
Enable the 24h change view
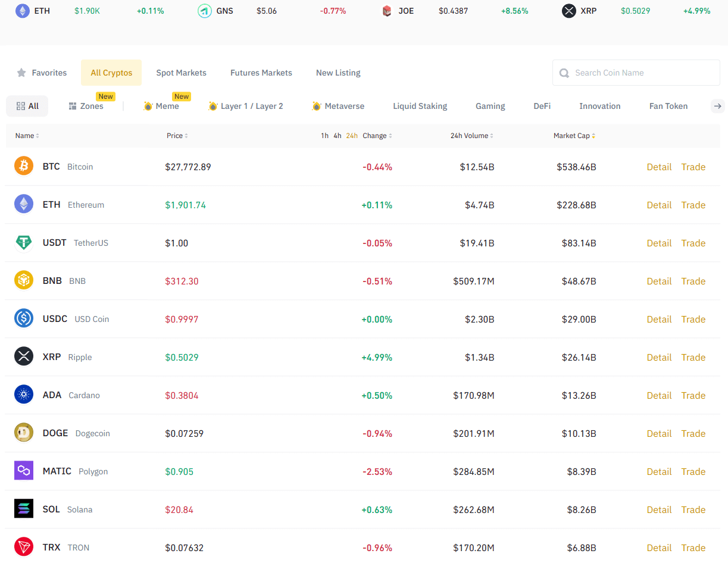click(351, 135)
